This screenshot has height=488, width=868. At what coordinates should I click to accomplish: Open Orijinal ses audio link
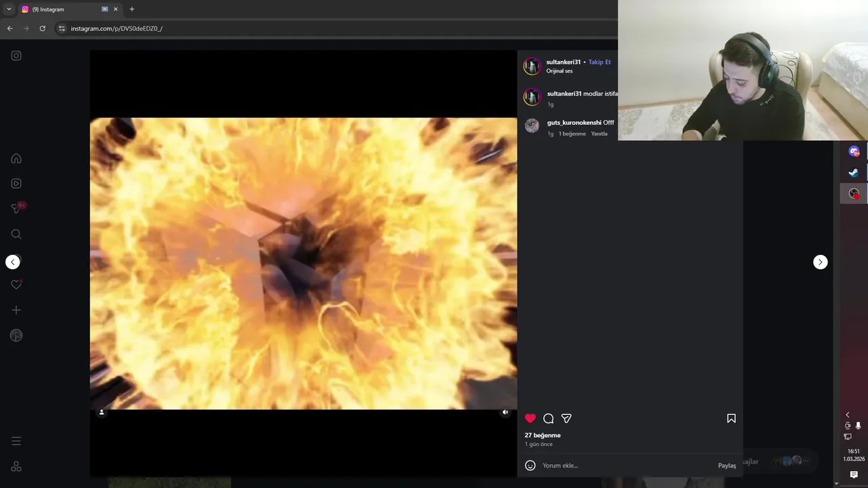(x=559, y=70)
